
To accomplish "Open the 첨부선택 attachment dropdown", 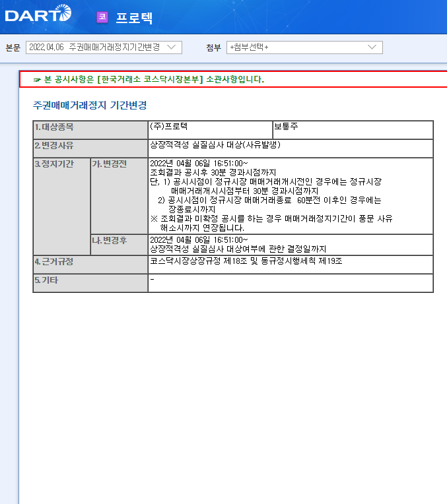I will (x=304, y=47).
